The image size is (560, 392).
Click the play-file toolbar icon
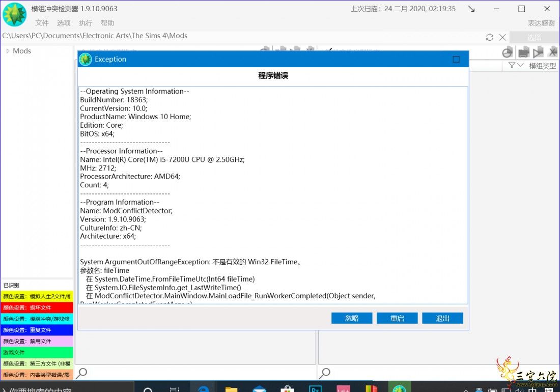tap(538, 52)
